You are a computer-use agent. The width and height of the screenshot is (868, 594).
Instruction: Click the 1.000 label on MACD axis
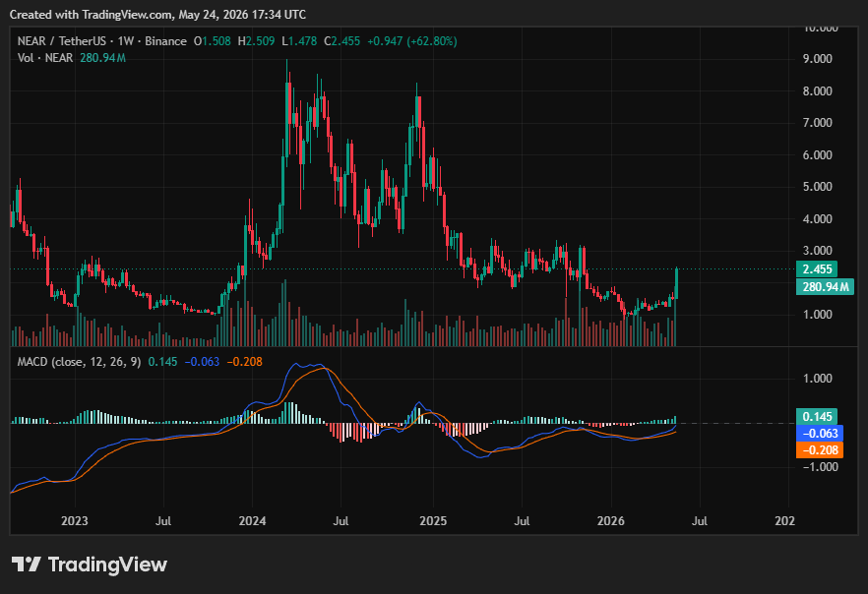[x=817, y=379]
